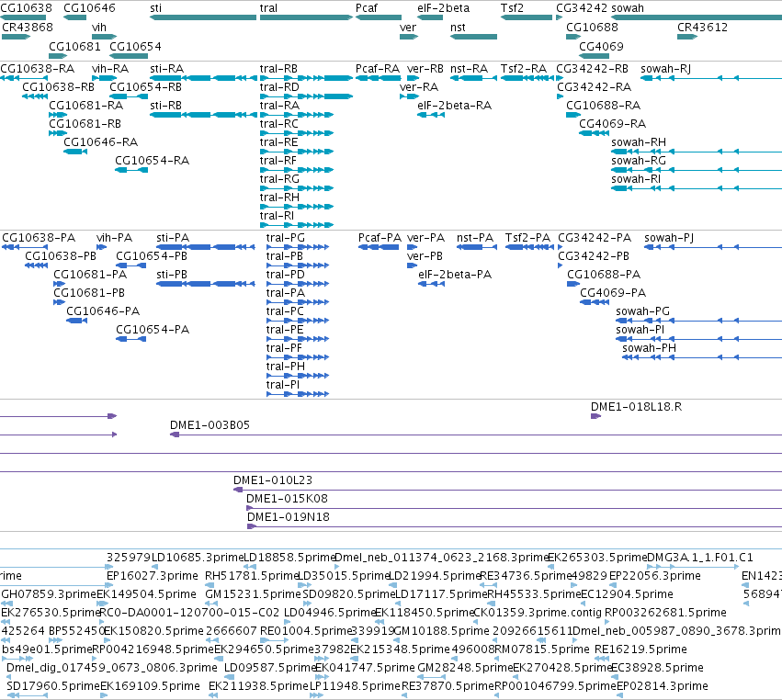This screenshot has width=782, height=700.
Task: Select the tral gene bar
Action: point(306,17)
